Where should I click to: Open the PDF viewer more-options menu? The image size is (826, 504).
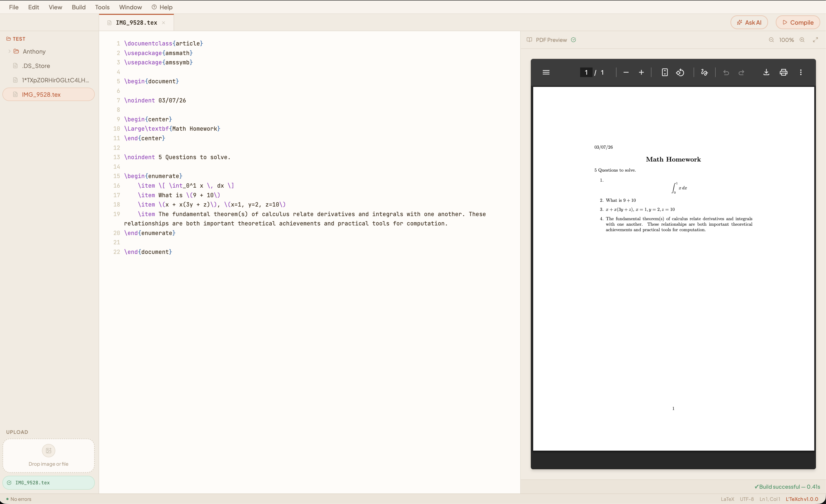click(801, 72)
